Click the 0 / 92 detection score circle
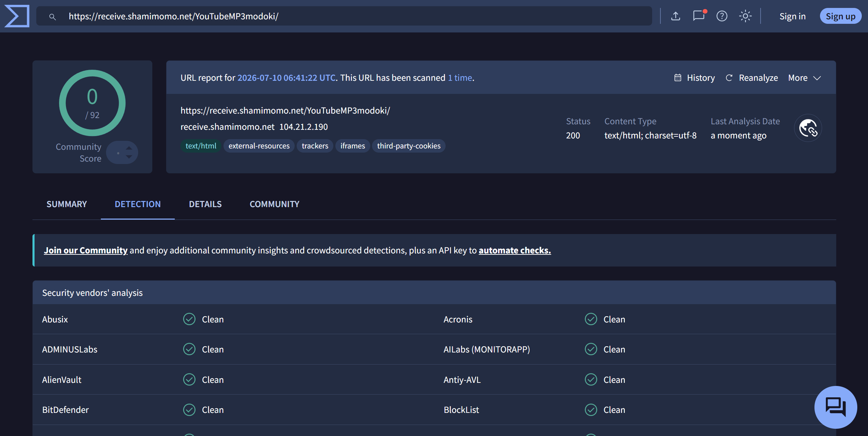The image size is (868, 436). click(x=92, y=103)
